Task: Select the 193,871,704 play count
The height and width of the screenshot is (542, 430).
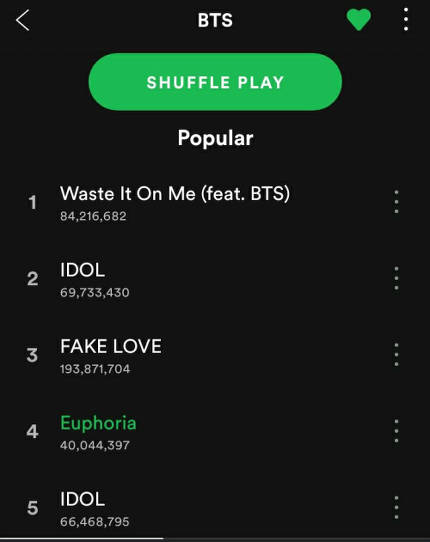Action: click(x=95, y=369)
